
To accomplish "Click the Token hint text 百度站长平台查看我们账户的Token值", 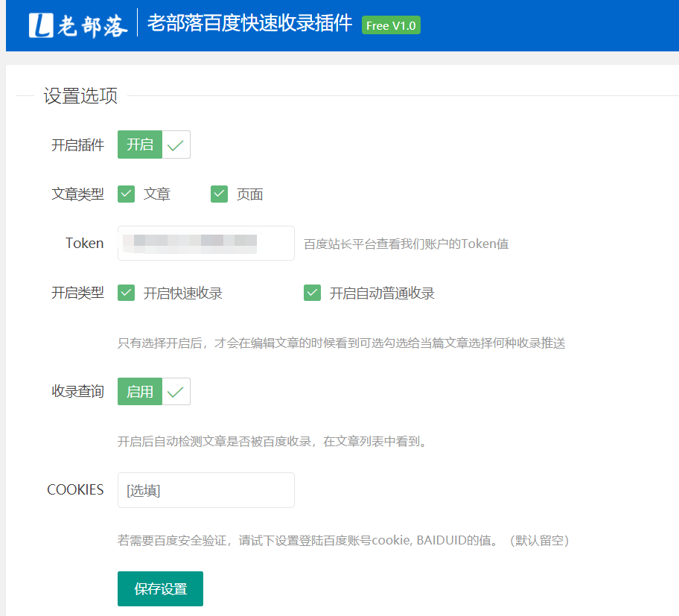I will pyautogui.click(x=407, y=244).
